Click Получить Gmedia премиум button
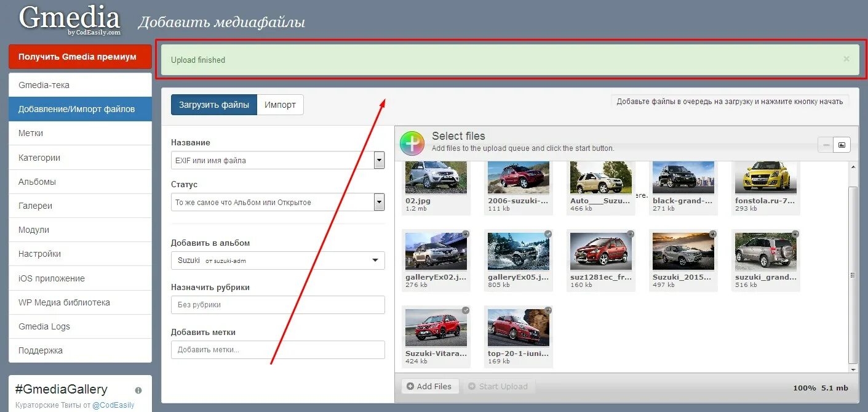Viewport: 868px width, 412px height. pos(81,57)
